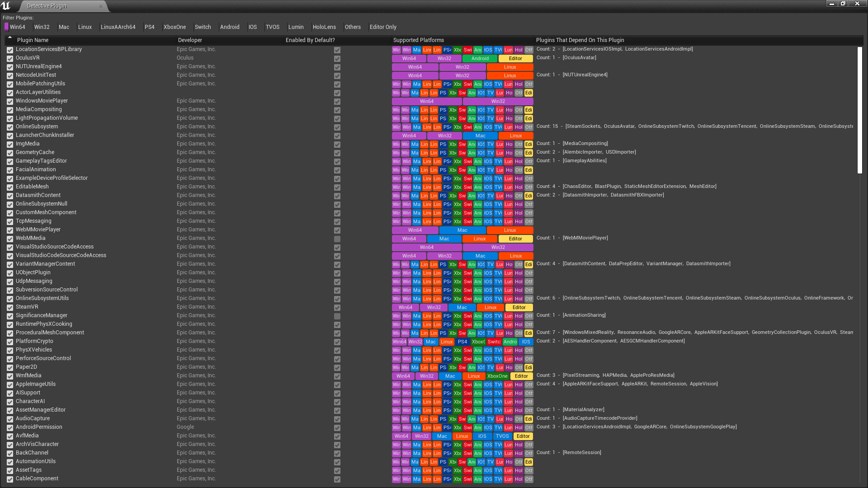Screen dimensions: 868x488
Task: Click the Editor tag in SteamVR row
Action: coord(519,308)
